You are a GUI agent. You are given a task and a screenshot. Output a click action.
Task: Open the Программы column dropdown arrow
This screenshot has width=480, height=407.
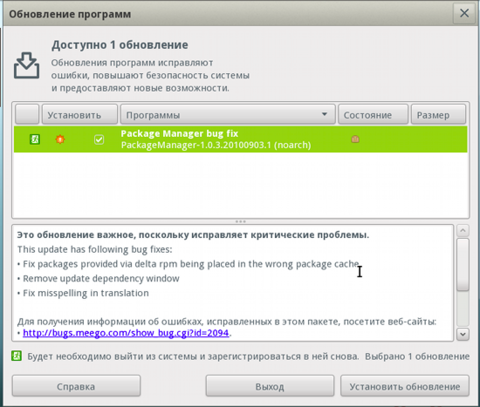click(324, 114)
